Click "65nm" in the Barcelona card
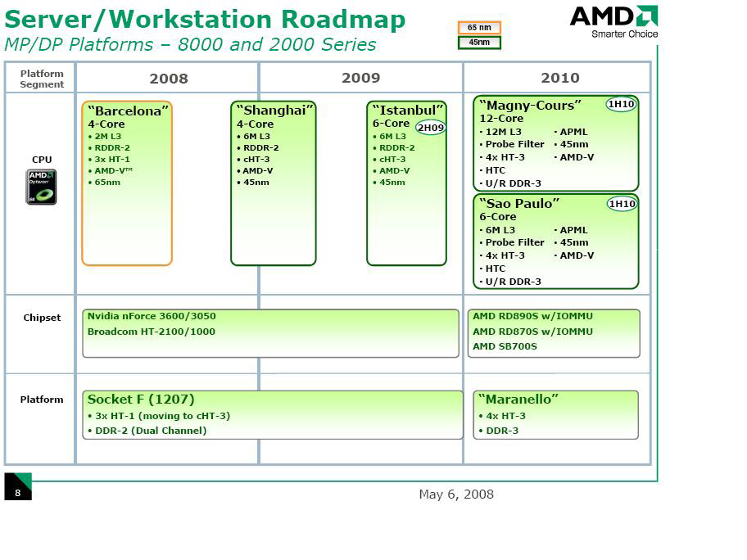Viewport: 747px width, 560px height. [x=107, y=182]
